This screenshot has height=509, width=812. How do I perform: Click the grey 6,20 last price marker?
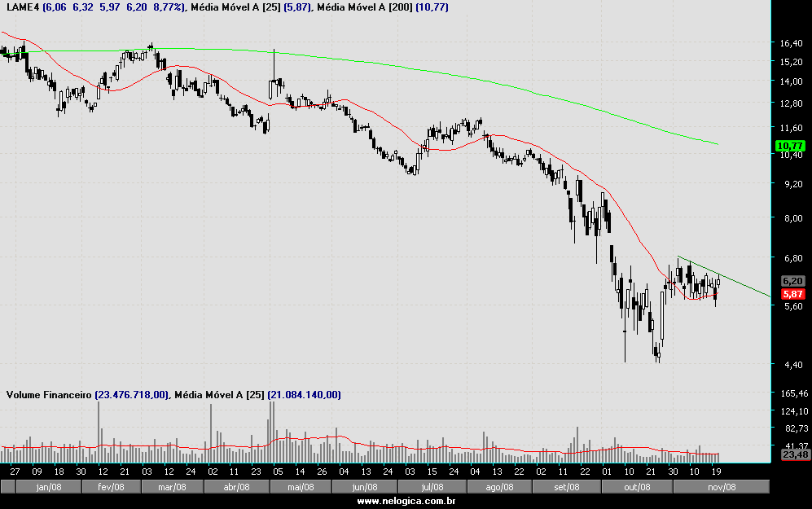[792, 281]
